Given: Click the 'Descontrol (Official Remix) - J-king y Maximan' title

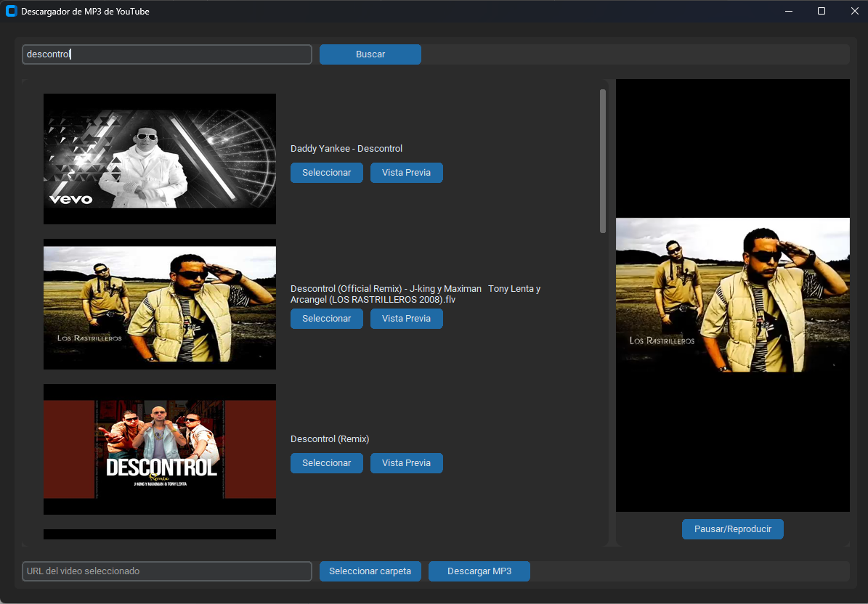Looking at the screenshot, I should point(415,294).
